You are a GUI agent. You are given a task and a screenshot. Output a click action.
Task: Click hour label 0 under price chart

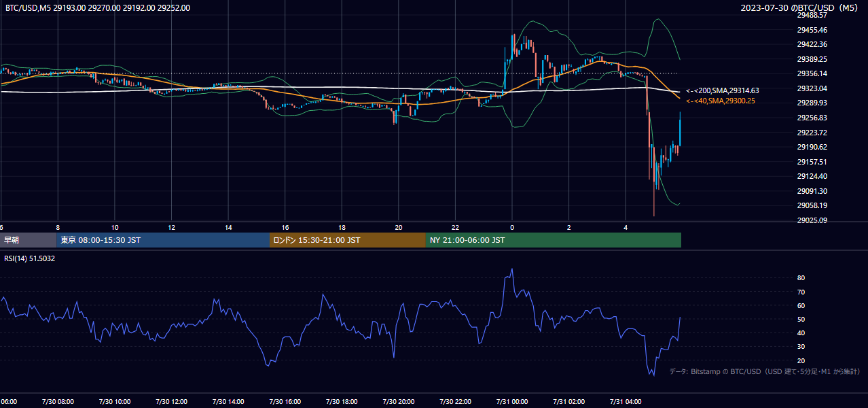(512, 227)
